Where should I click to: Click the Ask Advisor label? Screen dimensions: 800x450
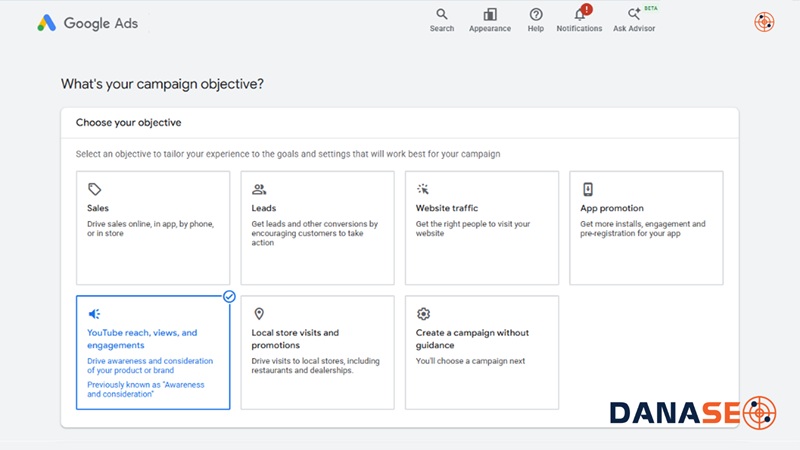pos(634,29)
